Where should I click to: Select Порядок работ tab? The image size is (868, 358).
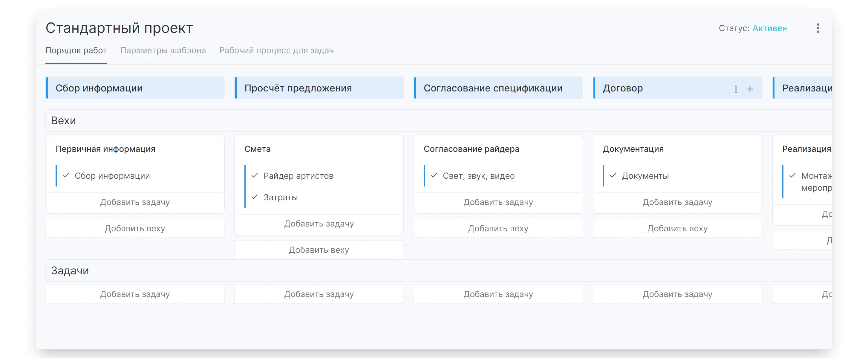[x=76, y=51]
